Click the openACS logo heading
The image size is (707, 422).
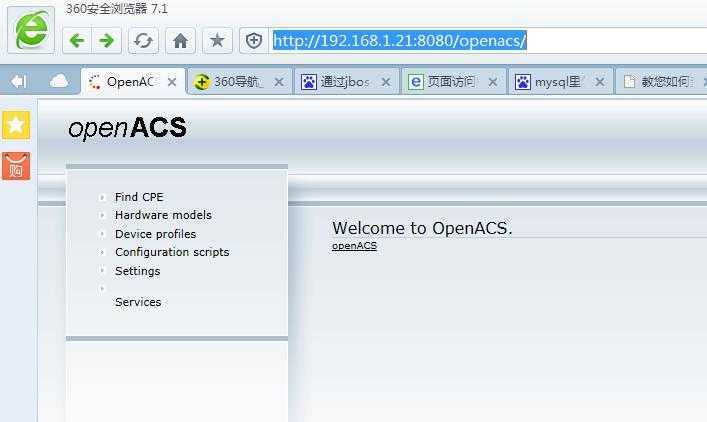pos(128,128)
